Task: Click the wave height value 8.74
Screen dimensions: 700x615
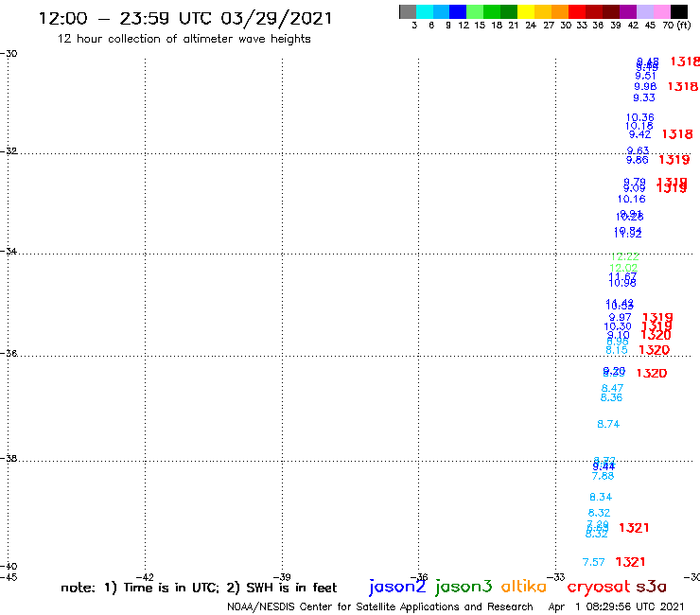Action: (x=608, y=424)
